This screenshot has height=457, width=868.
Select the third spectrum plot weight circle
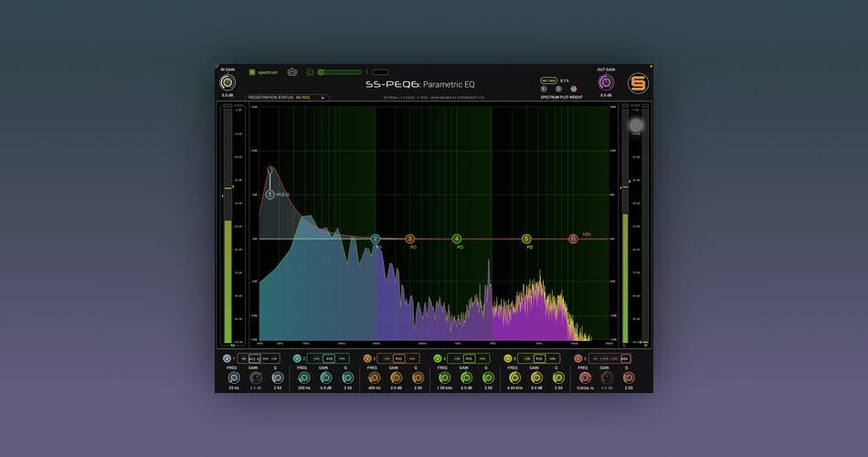(574, 90)
